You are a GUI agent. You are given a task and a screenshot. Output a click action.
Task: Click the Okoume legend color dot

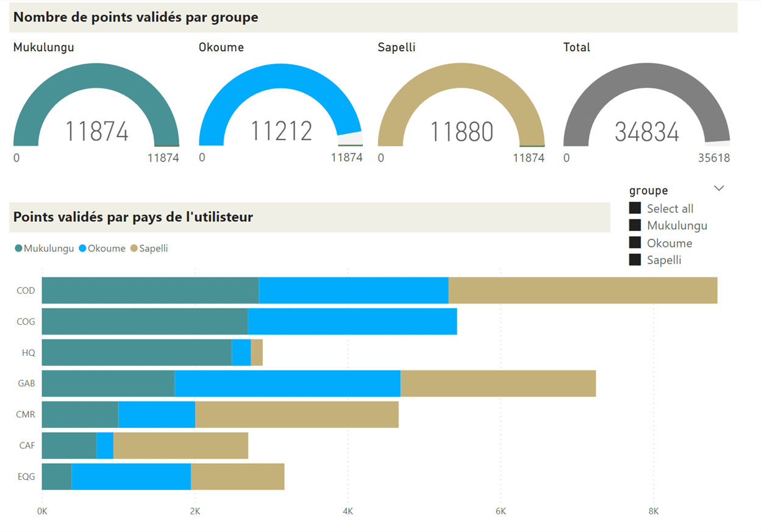[83, 249]
